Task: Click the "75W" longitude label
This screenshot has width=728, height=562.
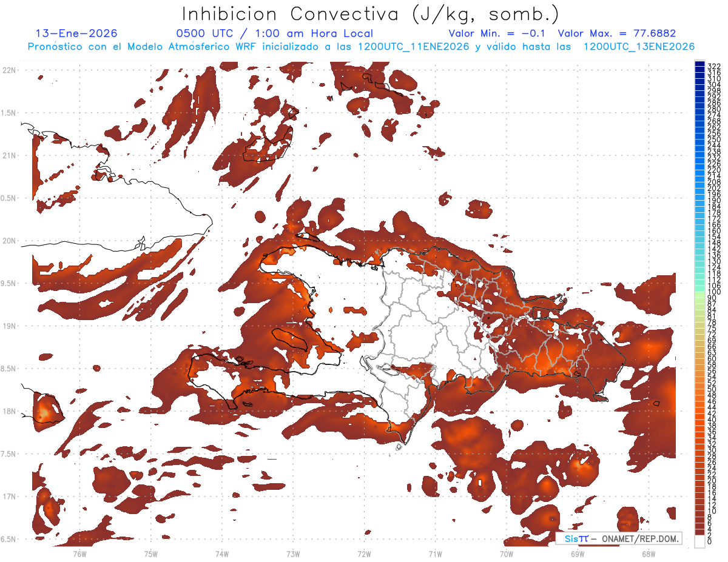Action: pyautogui.click(x=151, y=554)
